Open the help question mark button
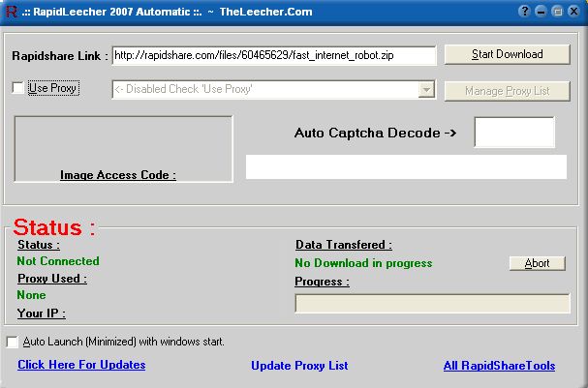This screenshot has height=388, width=588. click(525, 12)
